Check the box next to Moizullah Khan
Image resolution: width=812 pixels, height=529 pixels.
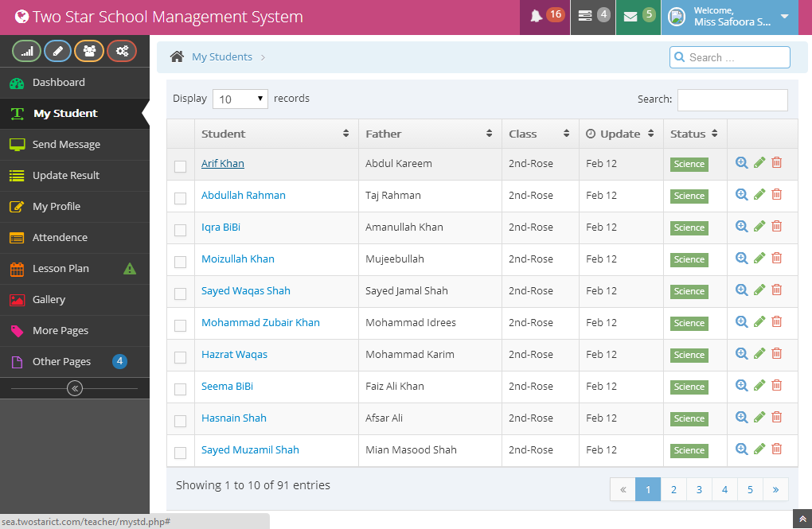(180, 262)
